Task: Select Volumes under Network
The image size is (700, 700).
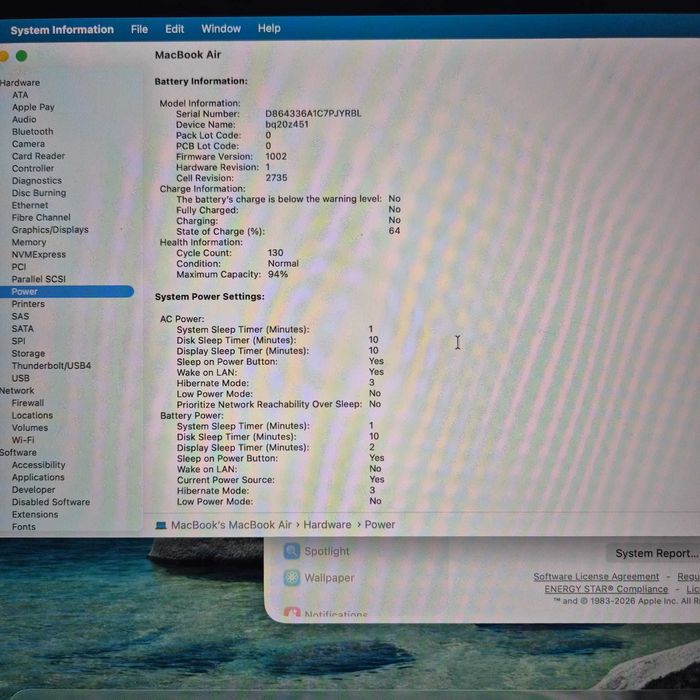Action: 30,428
